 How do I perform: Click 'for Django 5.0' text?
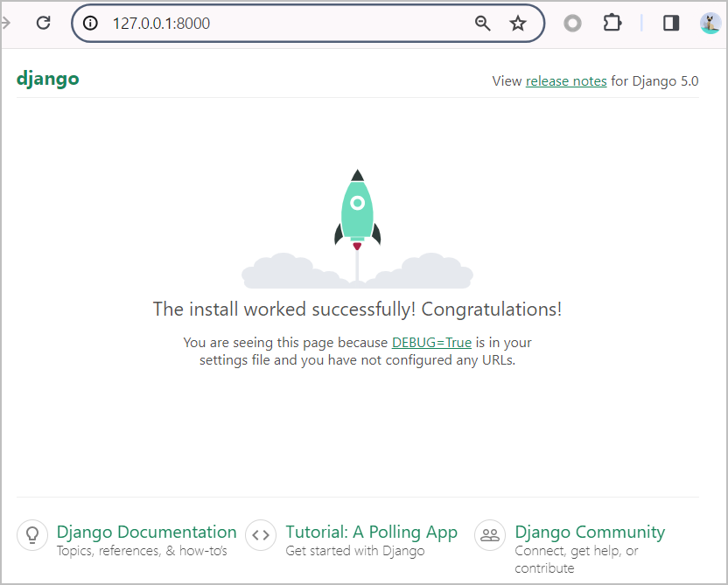[x=654, y=81]
